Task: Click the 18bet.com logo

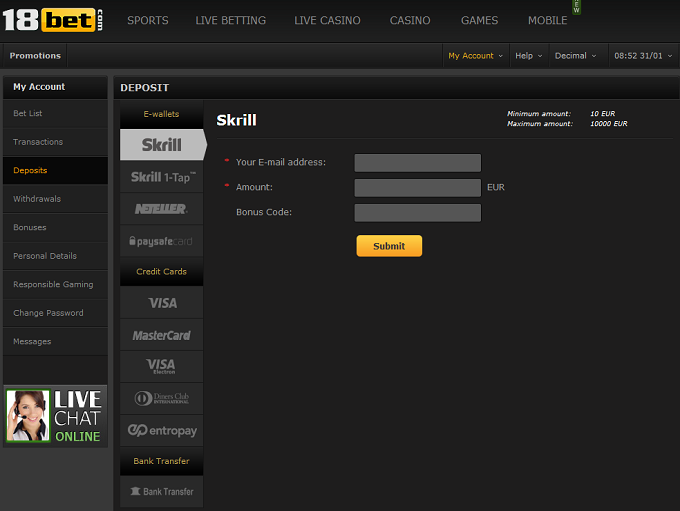Action: 53,20
